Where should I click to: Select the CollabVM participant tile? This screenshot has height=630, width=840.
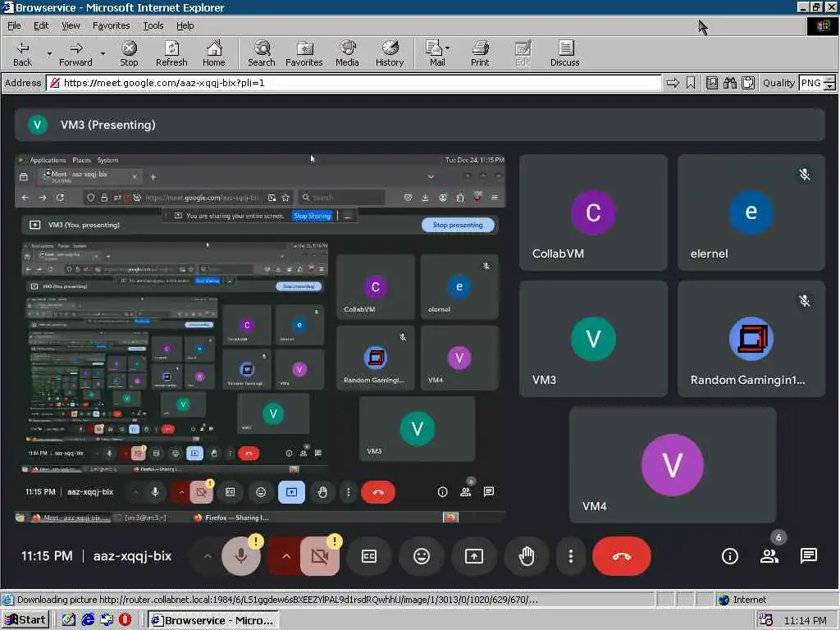594,212
